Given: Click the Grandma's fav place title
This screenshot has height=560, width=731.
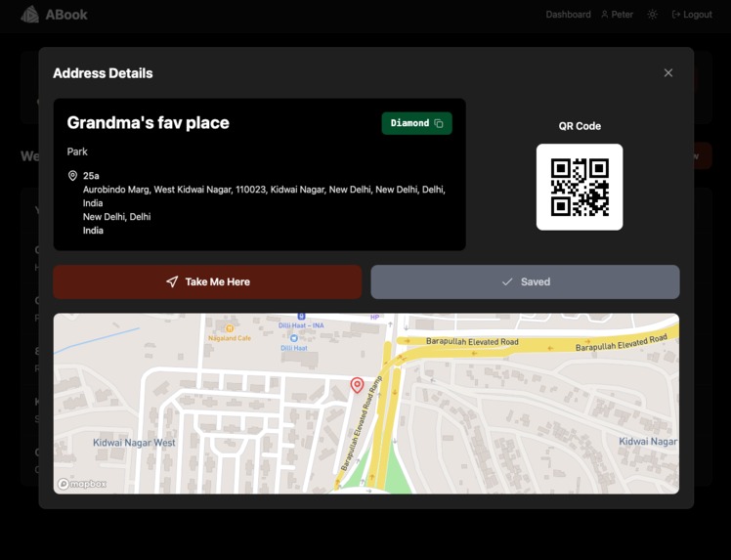Looking at the screenshot, I should [149, 122].
